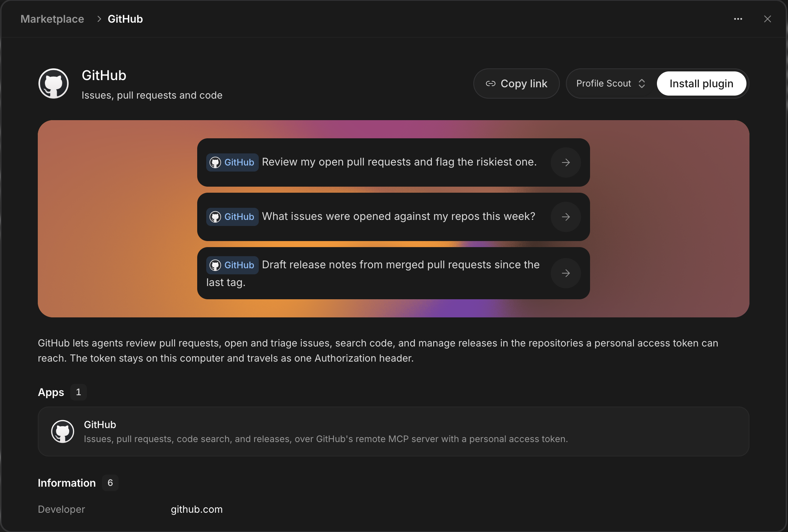Copy the plugin link
This screenshot has width=788, height=532.
click(x=516, y=84)
